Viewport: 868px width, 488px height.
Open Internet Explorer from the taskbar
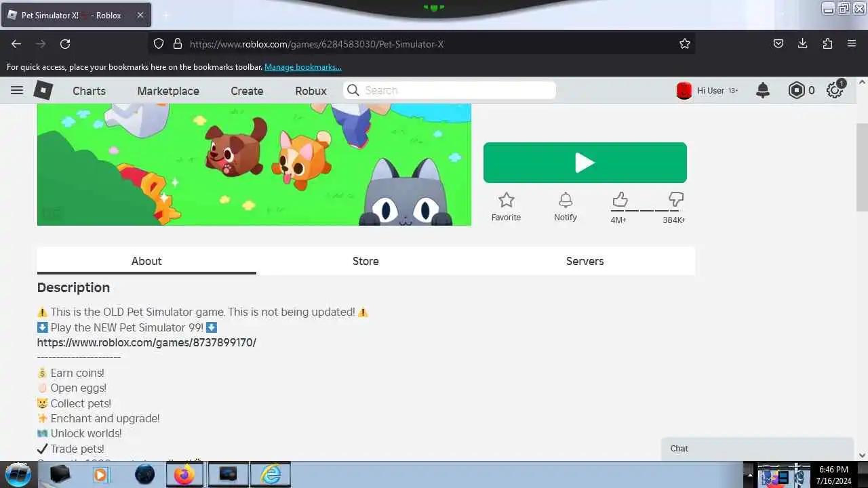tap(271, 474)
